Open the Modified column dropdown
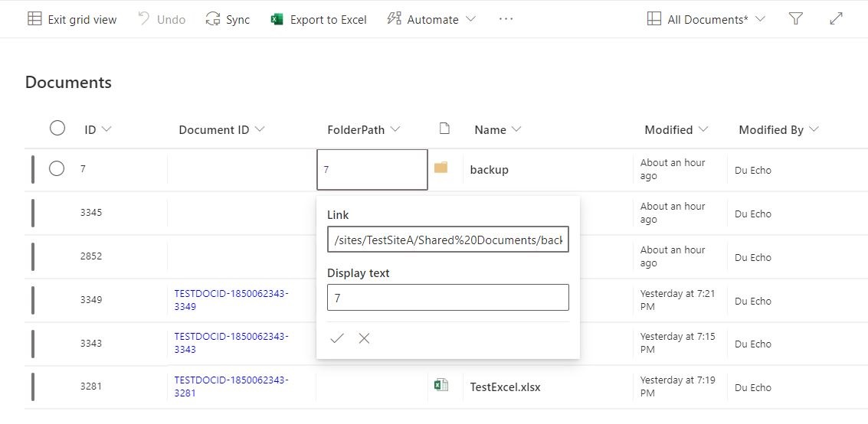The width and height of the screenshot is (868, 424). click(x=703, y=129)
